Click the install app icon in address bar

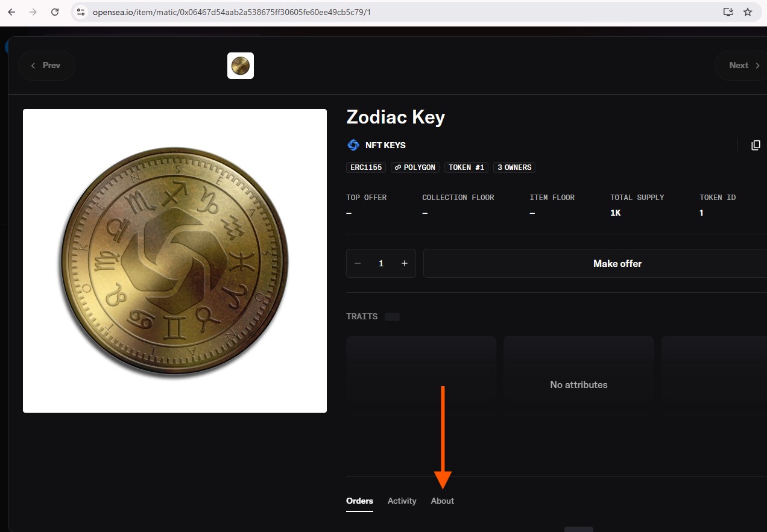pos(728,12)
